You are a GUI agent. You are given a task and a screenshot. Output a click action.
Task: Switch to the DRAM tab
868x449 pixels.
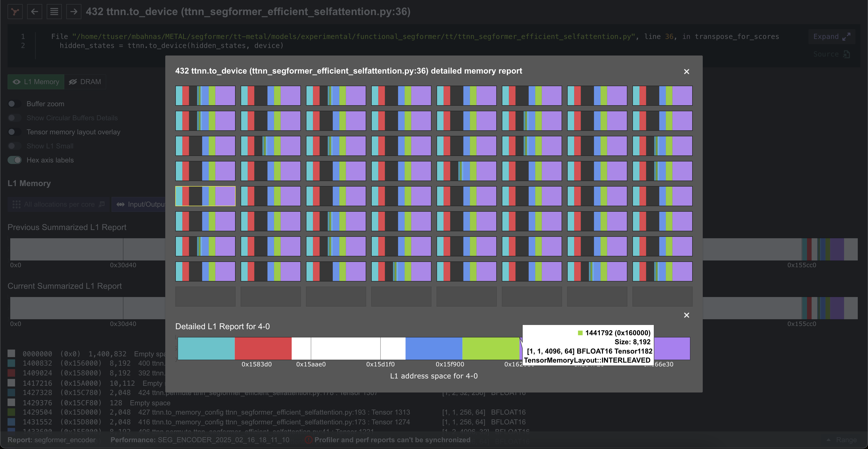[x=85, y=82]
